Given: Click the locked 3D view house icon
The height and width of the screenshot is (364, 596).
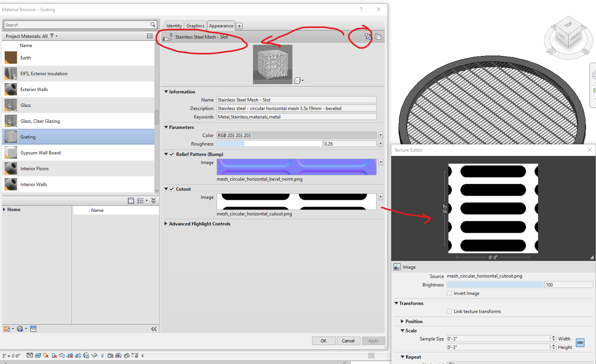Looking at the screenshot, I should (x=86, y=356).
